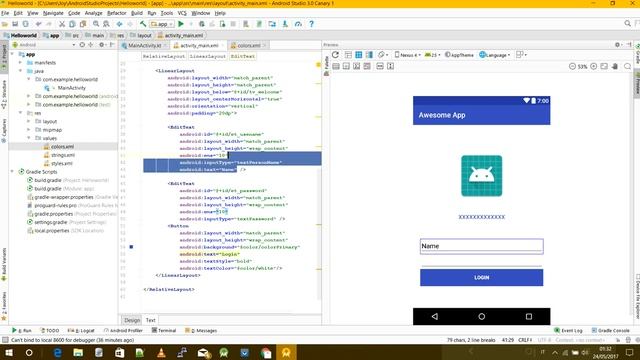Open the Logcat tool window
The height and width of the screenshot is (360, 640).
tap(81, 331)
